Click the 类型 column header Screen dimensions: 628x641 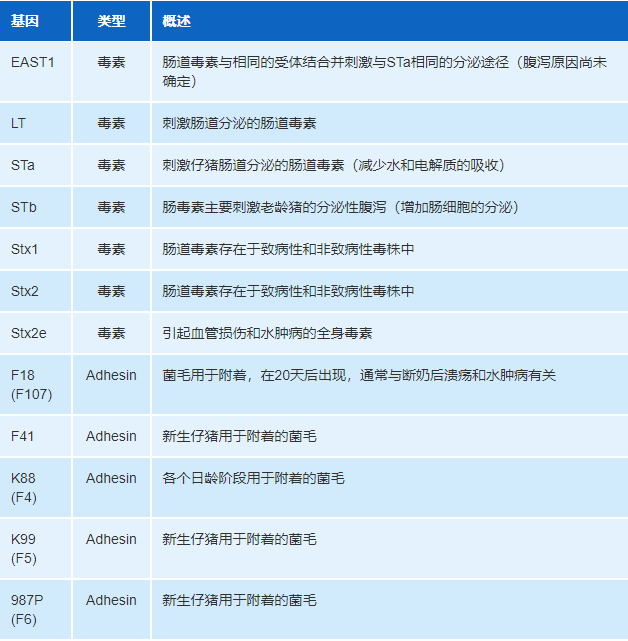[x=111, y=21]
